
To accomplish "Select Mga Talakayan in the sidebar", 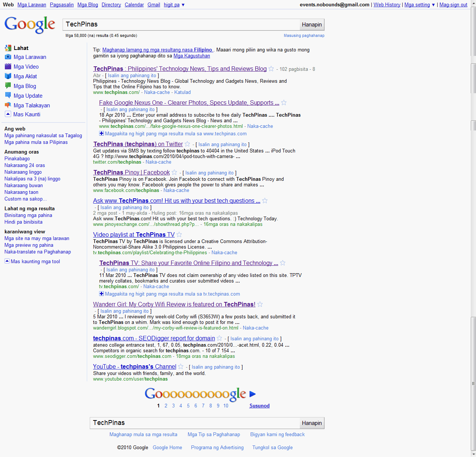I will point(32,105).
